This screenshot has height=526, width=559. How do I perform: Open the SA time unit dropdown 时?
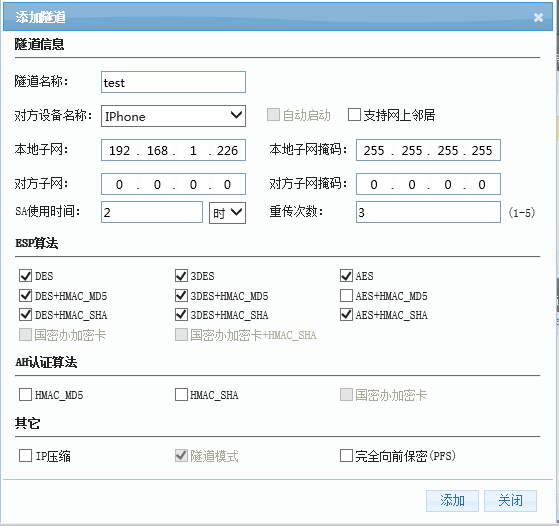227,213
